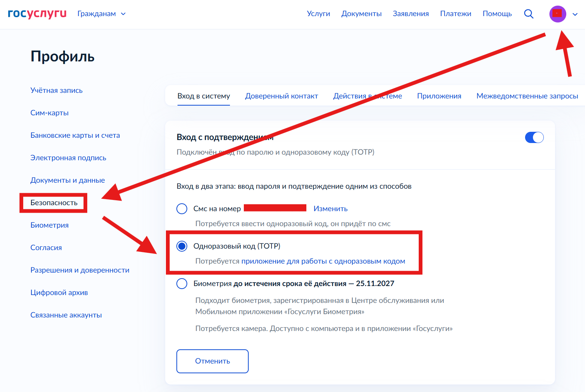Screen dimensions: 585x392
Task: Select Одноразовый код (TOTP) radio button
Action: coord(182,246)
